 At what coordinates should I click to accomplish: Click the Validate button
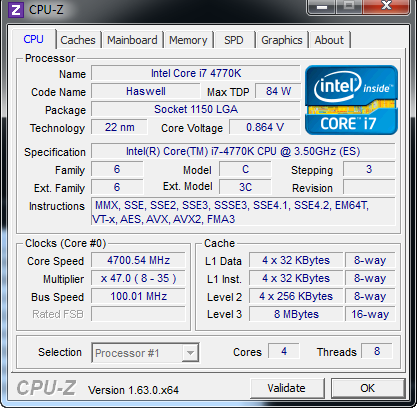coord(287,388)
